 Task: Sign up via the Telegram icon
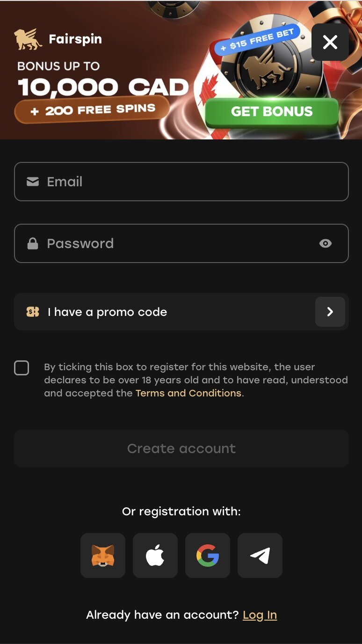pos(260,555)
